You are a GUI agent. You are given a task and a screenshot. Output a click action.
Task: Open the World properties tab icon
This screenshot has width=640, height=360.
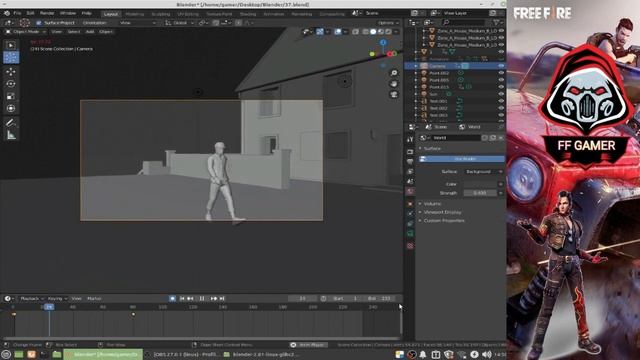(410, 191)
